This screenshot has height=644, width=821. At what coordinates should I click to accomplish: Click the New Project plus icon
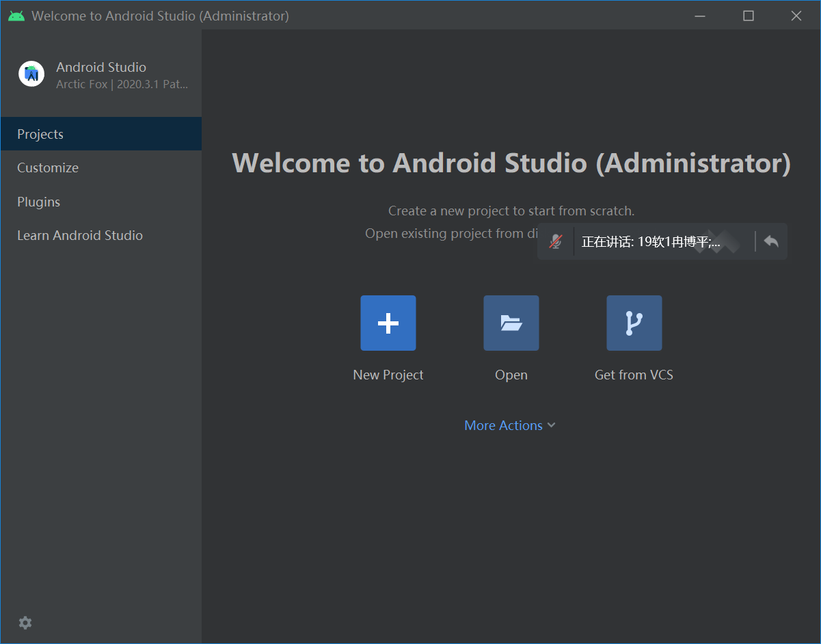coord(388,323)
